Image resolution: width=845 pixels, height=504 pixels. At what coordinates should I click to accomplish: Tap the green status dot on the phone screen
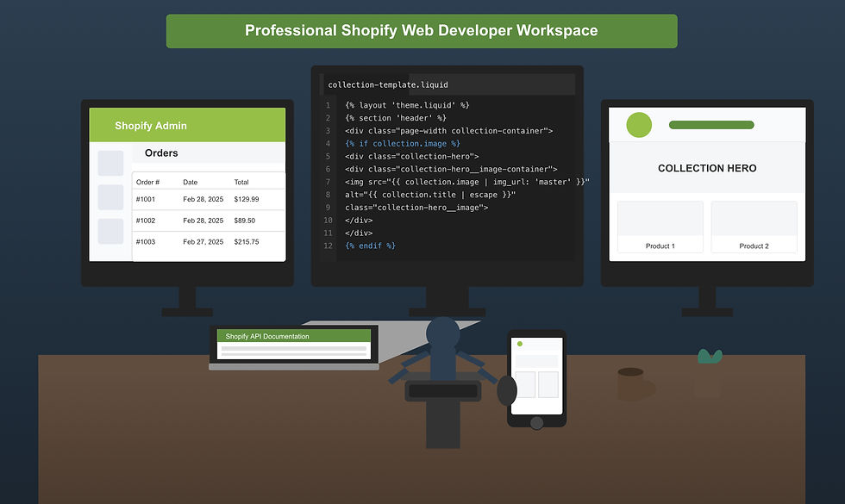tap(520, 343)
